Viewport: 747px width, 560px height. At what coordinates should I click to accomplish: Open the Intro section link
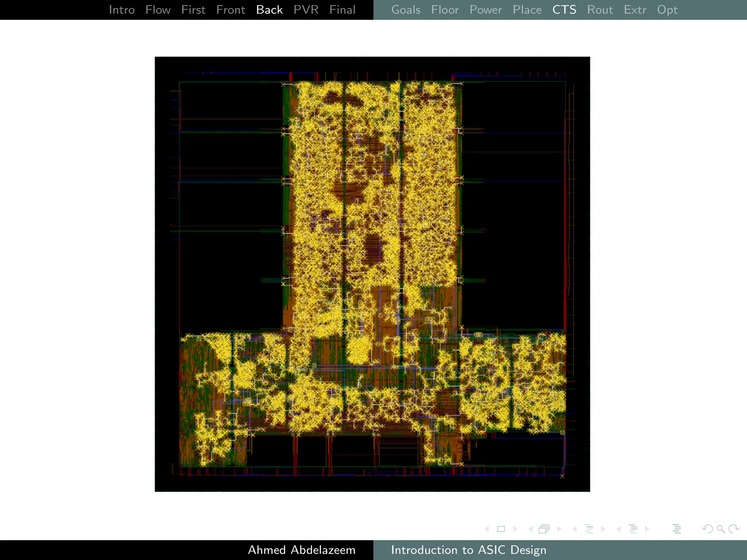122,10
